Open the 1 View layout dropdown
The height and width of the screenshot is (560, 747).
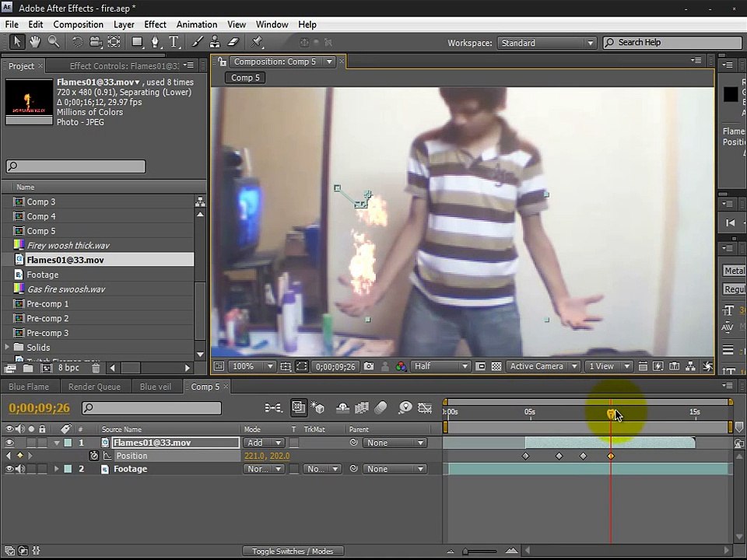[608, 366]
